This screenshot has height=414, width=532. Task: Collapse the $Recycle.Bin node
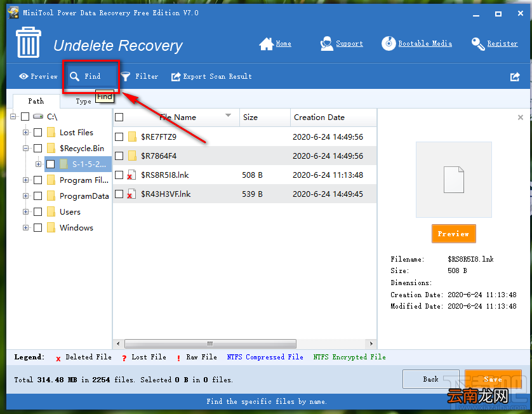pyautogui.click(x=25, y=148)
